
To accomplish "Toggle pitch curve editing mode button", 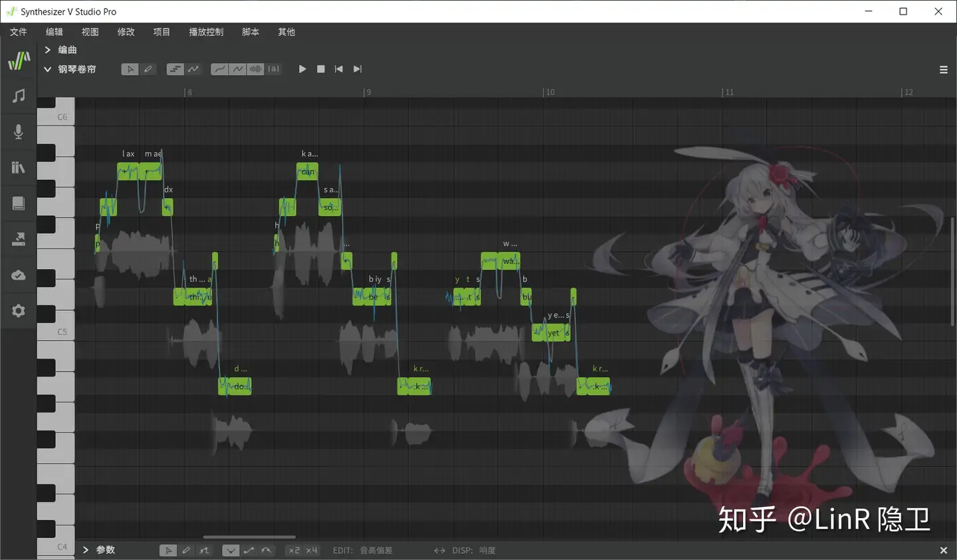I will (x=193, y=69).
